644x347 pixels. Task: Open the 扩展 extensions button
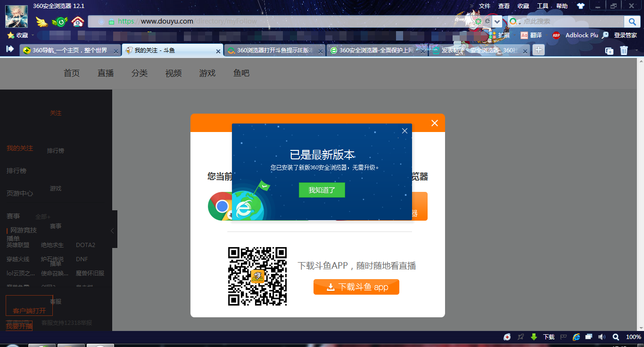pos(500,35)
